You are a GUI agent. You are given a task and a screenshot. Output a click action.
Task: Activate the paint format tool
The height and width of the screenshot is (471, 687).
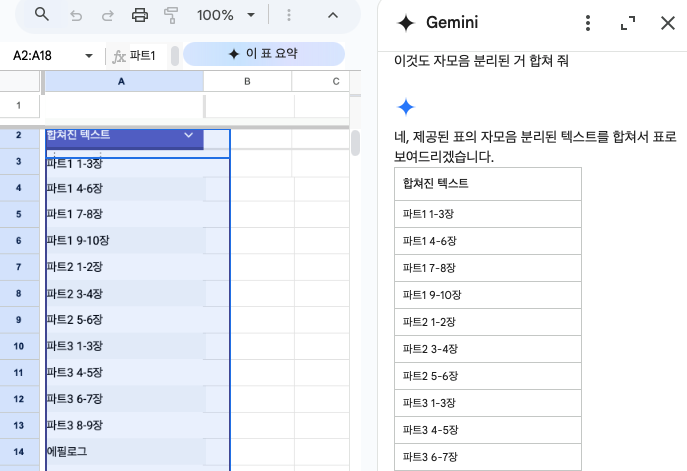tap(171, 15)
